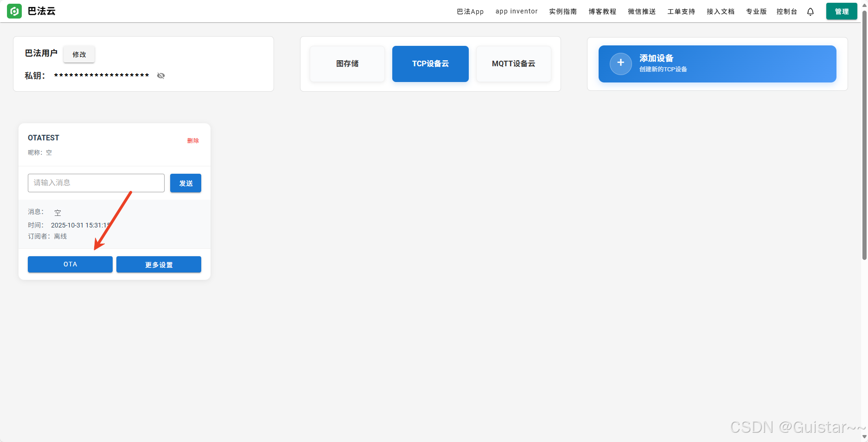868x442 pixels.
Task: Open 接入文档 in the navigation bar
Action: click(x=721, y=12)
